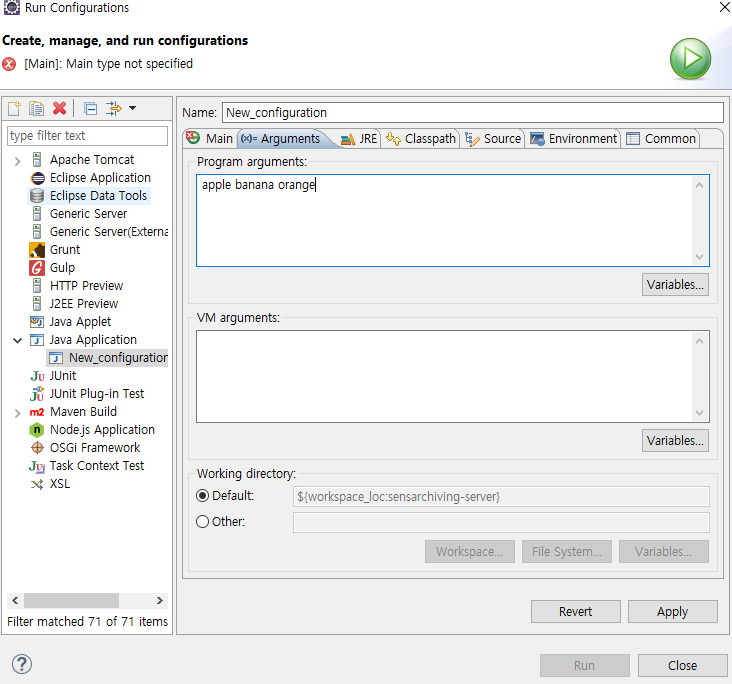
Task: Click the tree scrollbar left arrow
Action: tap(15, 600)
